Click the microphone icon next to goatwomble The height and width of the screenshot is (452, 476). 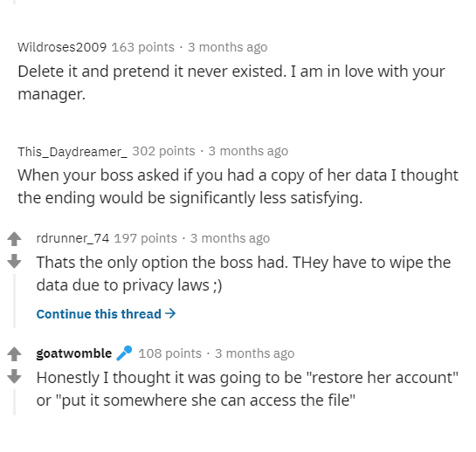[125, 353]
